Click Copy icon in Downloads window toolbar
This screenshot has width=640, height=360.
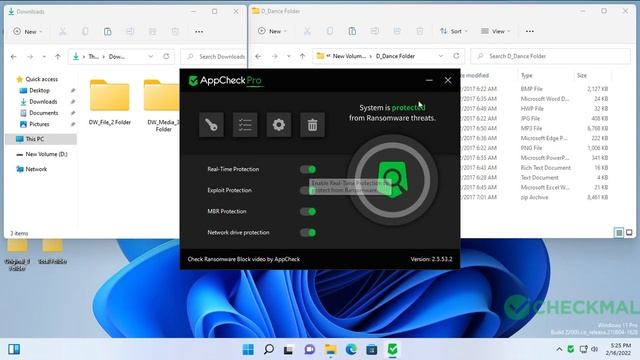coord(85,31)
